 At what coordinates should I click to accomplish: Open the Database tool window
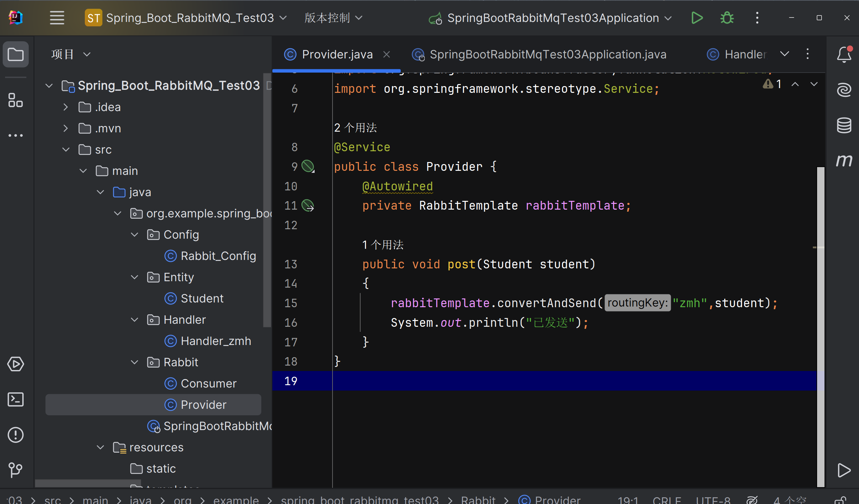click(x=844, y=125)
